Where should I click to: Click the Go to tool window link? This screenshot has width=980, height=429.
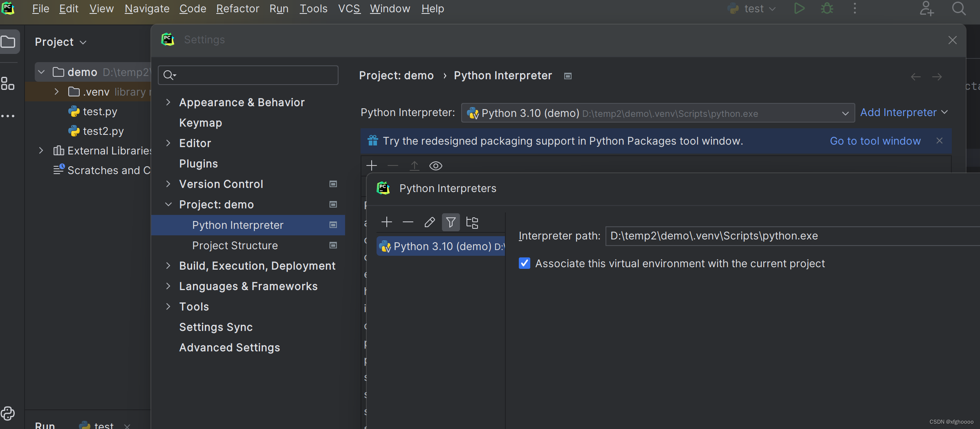pyautogui.click(x=875, y=141)
